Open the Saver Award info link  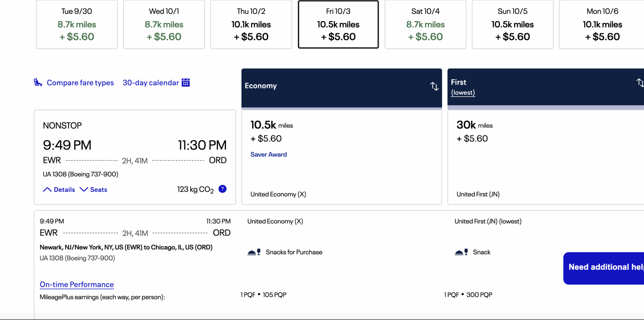[x=268, y=154]
